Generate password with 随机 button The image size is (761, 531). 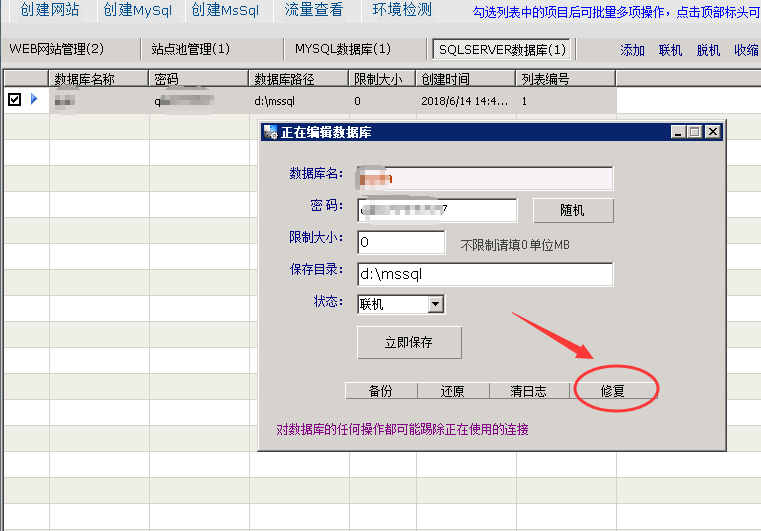point(572,211)
